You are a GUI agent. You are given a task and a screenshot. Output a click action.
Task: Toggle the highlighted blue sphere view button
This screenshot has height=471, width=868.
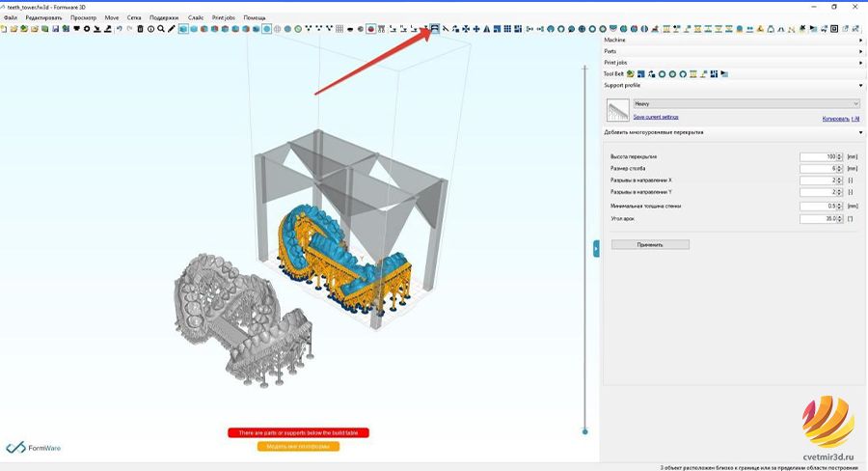click(x=267, y=29)
